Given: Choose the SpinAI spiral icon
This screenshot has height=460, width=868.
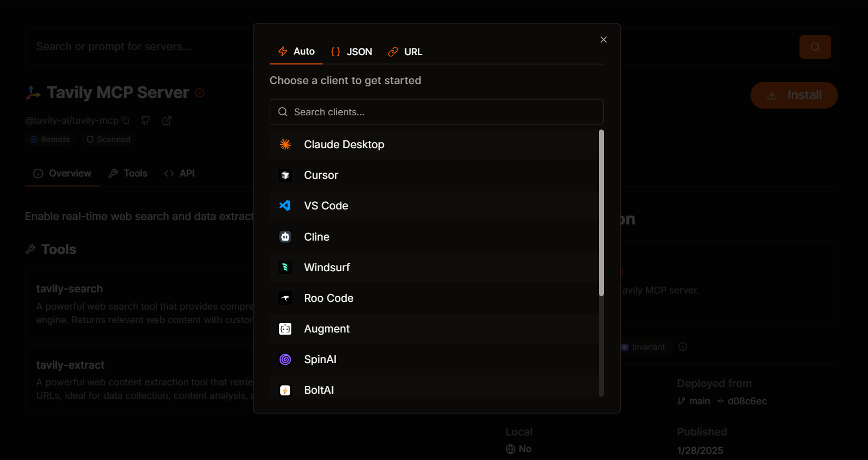Looking at the screenshot, I should click(285, 359).
